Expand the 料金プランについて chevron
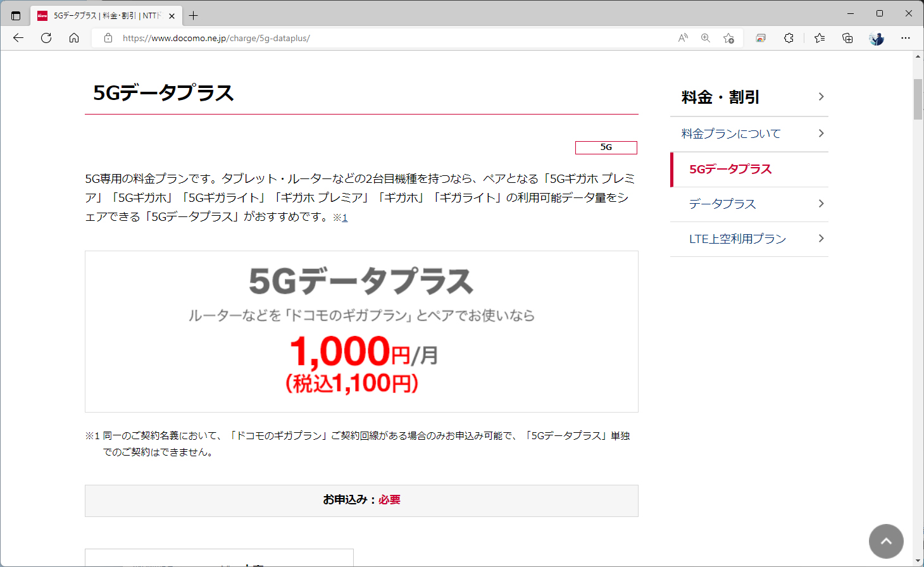The image size is (924, 567). (x=821, y=134)
